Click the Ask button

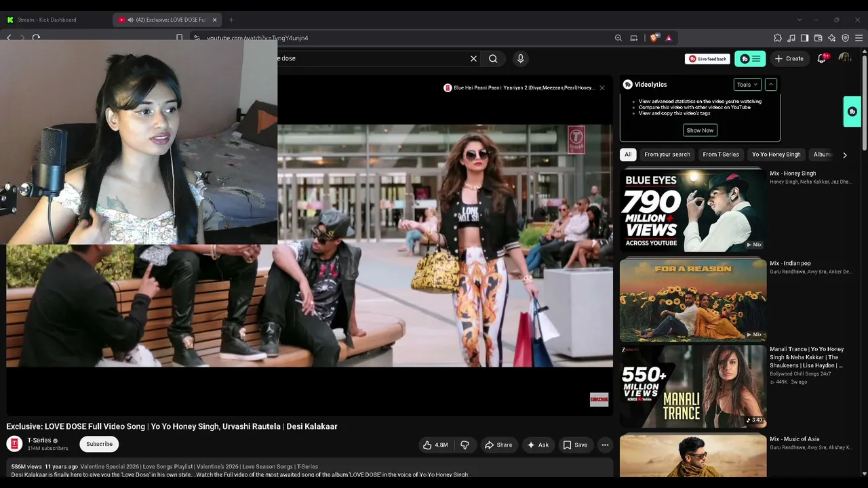click(538, 445)
